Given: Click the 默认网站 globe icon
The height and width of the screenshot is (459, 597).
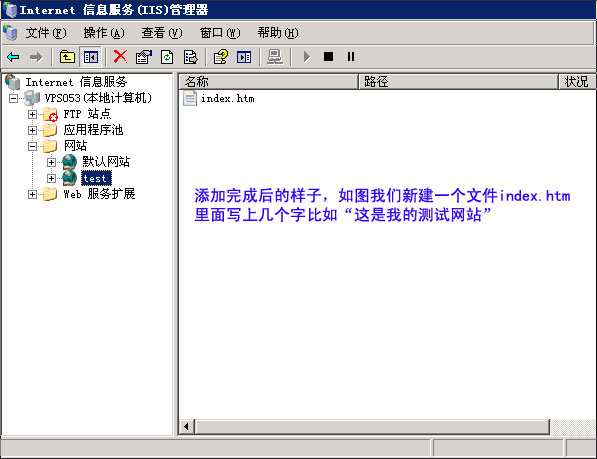Looking at the screenshot, I should (70, 162).
